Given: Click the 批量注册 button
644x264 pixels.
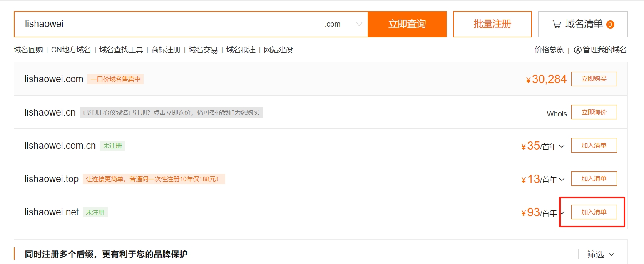Looking at the screenshot, I should pyautogui.click(x=492, y=24).
